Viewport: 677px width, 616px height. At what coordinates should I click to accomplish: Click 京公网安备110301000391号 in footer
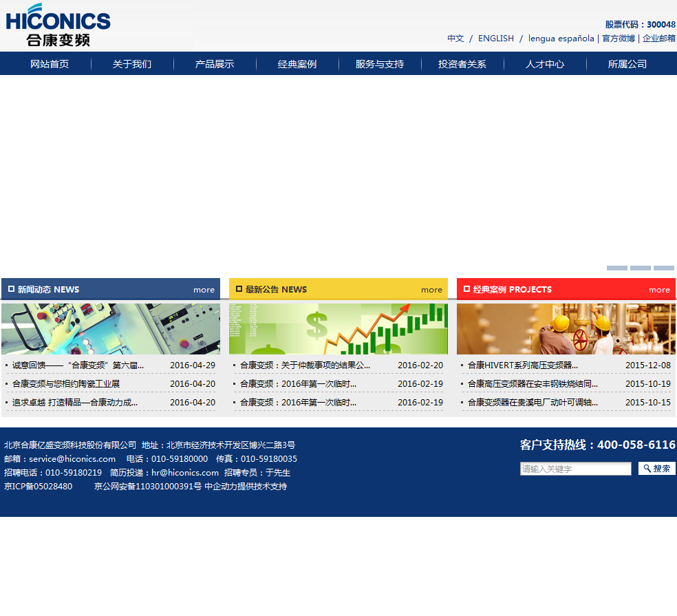(x=148, y=487)
